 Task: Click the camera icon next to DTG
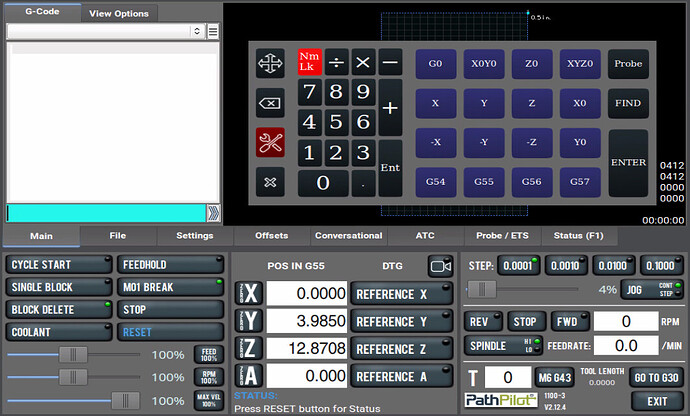pos(440,265)
